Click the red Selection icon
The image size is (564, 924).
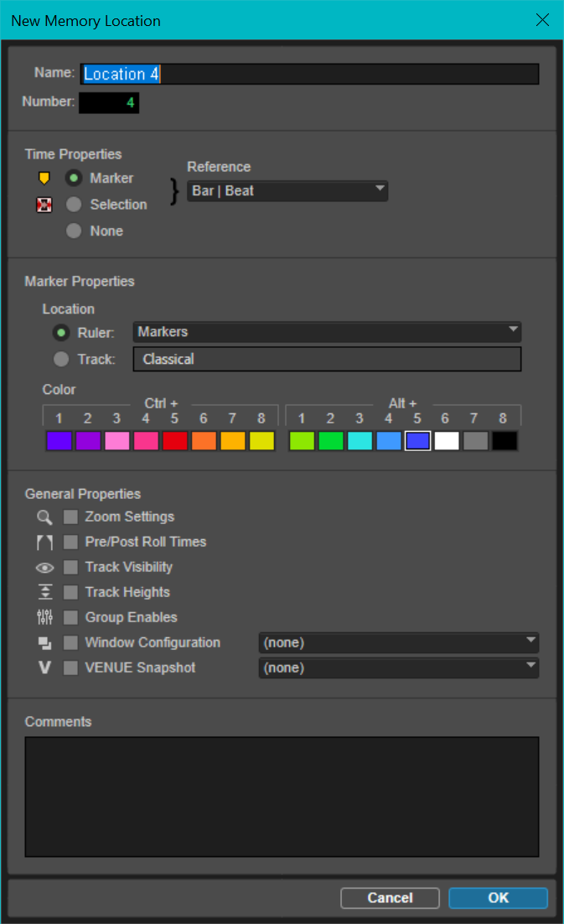tap(44, 205)
